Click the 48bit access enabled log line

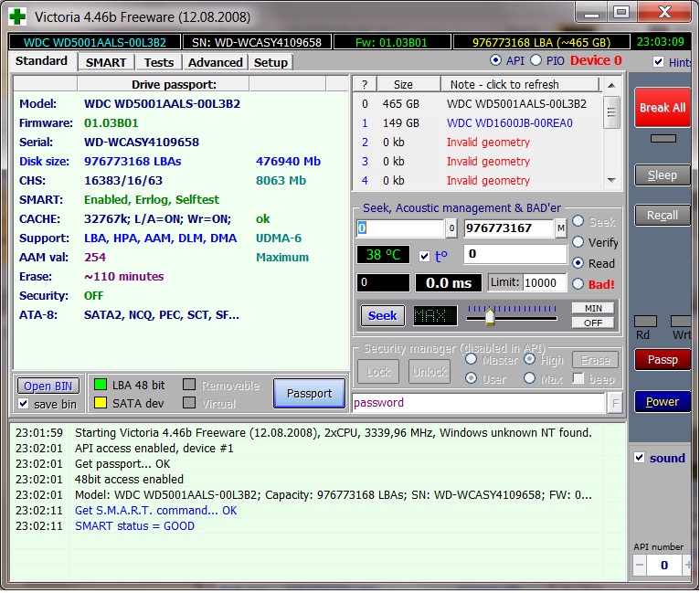coord(129,479)
